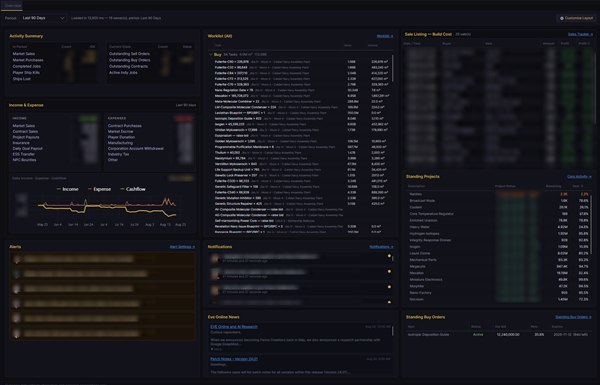Image resolution: width=600 pixels, height=385 pixels.
Task: Click the third notification's avatar icon
Action: coord(215,290)
